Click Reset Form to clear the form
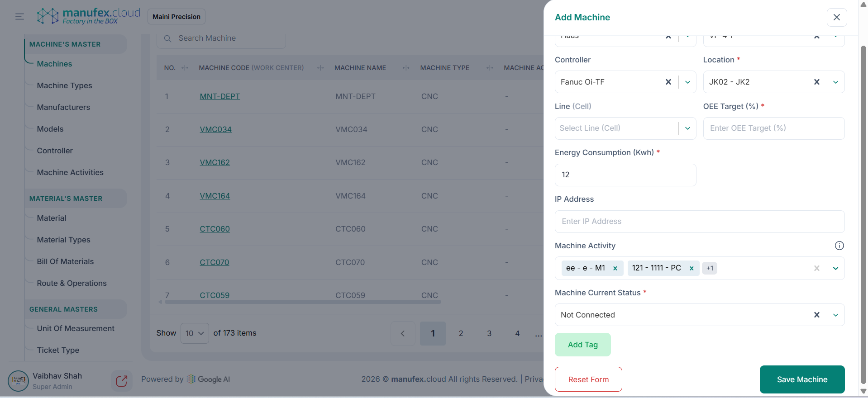Screen dimensions: 868x398 588,379
